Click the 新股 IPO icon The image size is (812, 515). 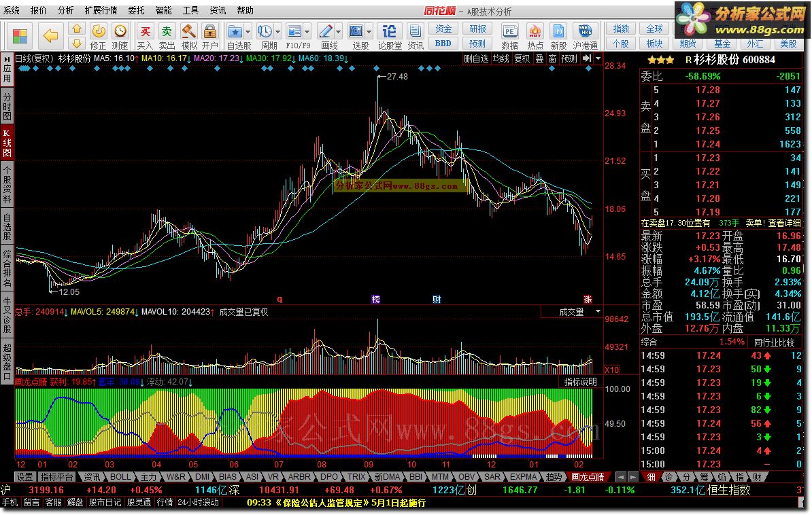point(558,31)
